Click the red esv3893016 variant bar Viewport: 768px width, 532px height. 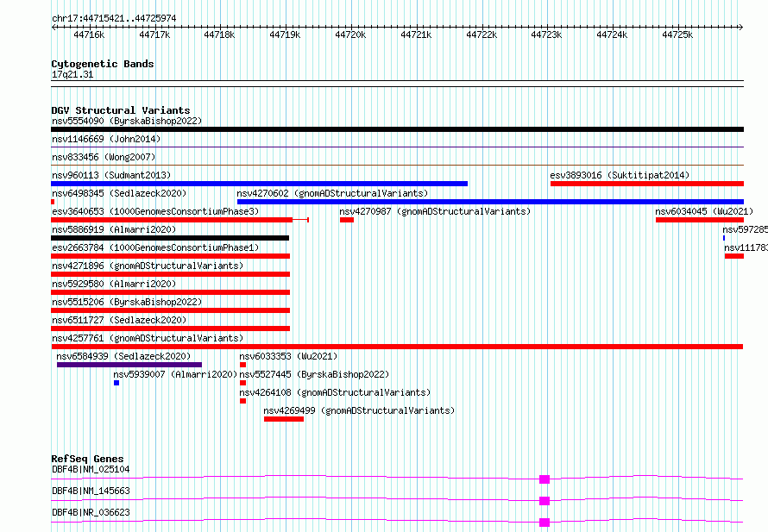[647, 184]
